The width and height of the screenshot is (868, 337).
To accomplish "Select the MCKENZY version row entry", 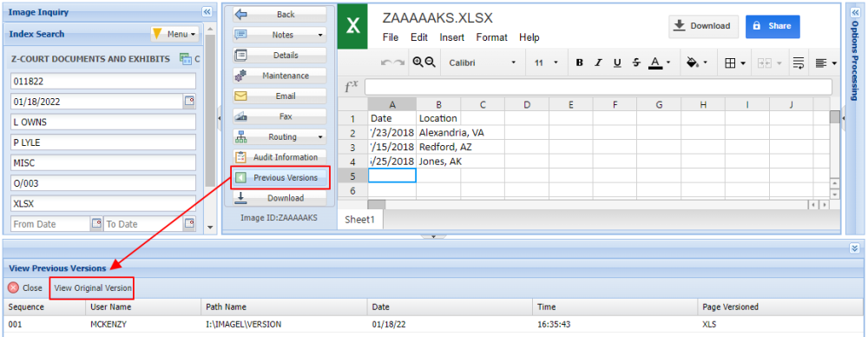I will (434, 324).
